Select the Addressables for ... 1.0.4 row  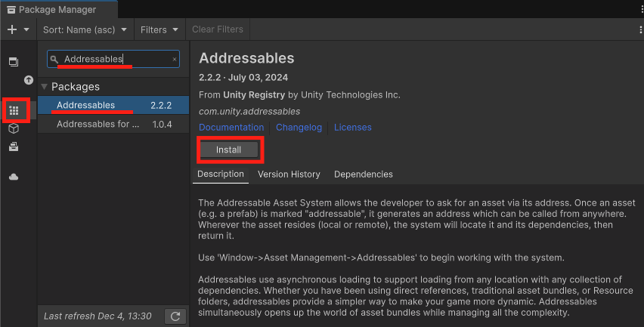[113, 124]
